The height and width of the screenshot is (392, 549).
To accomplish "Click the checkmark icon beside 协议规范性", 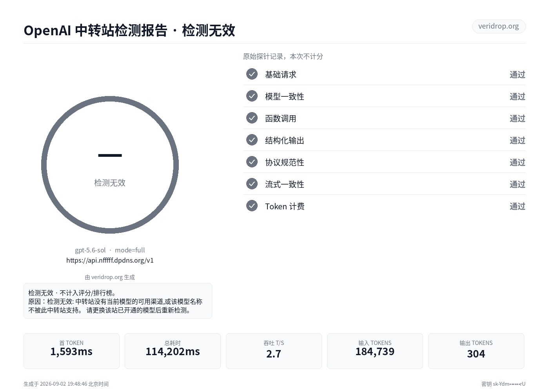I will (252, 162).
